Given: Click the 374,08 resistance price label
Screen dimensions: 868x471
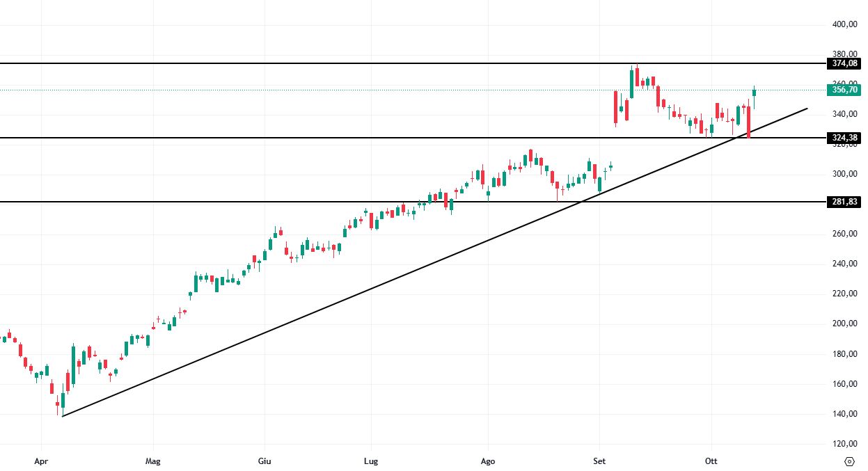Looking at the screenshot, I should [x=845, y=63].
